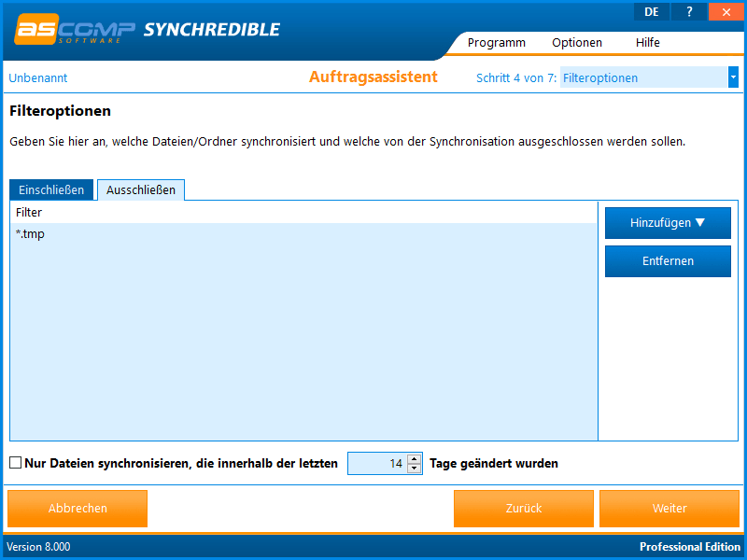Viewport: 747px width, 560px height.
Task: Select the *.tmp filter entry
Action: (31, 234)
